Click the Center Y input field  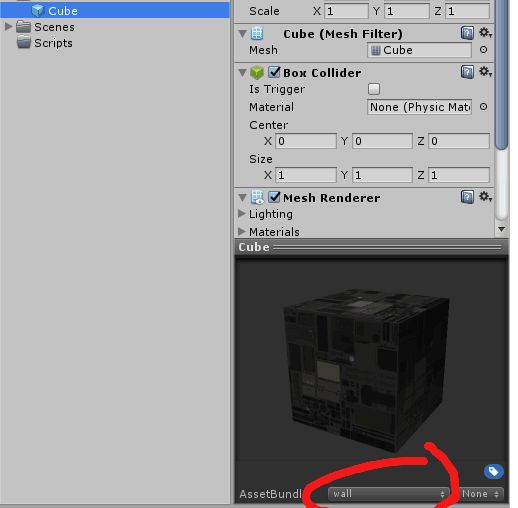pyautogui.click(x=382, y=141)
